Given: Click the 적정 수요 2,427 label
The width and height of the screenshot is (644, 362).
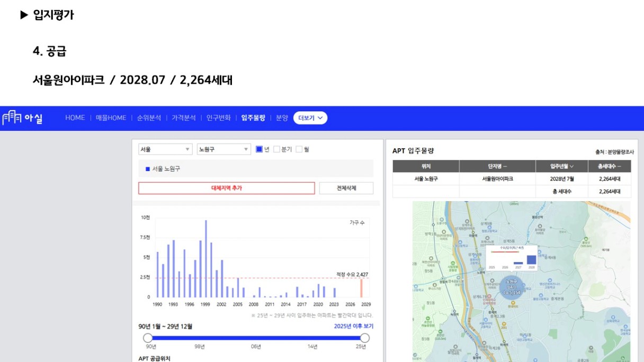Looking at the screenshot, I should (352, 274).
